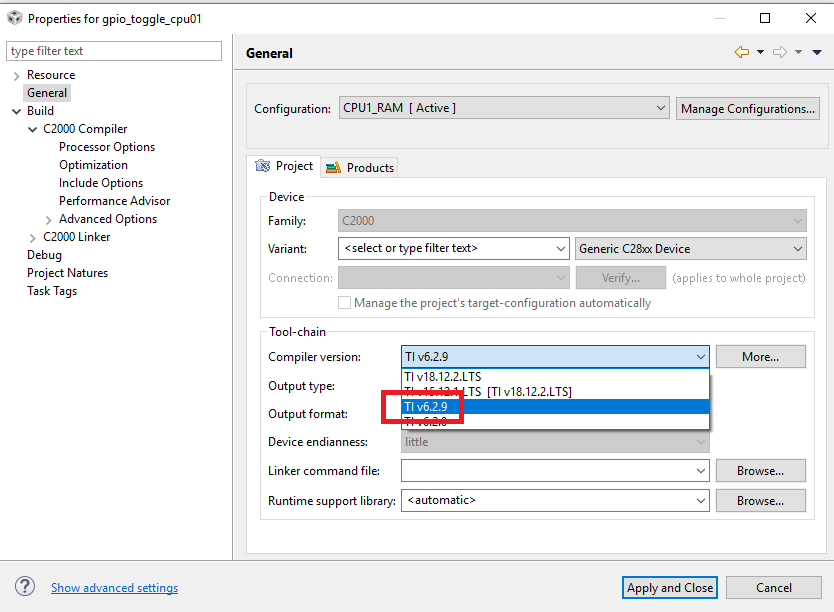Screen dimensions: 834x612
Task: Select TI v6.2.9 in the list
Action: pyautogui.click(x=555, y=406)
